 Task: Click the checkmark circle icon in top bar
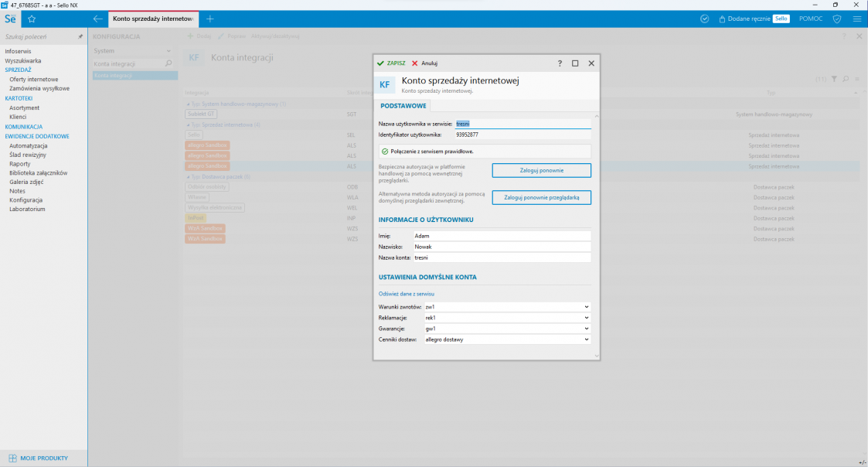[x=704, y=19]
